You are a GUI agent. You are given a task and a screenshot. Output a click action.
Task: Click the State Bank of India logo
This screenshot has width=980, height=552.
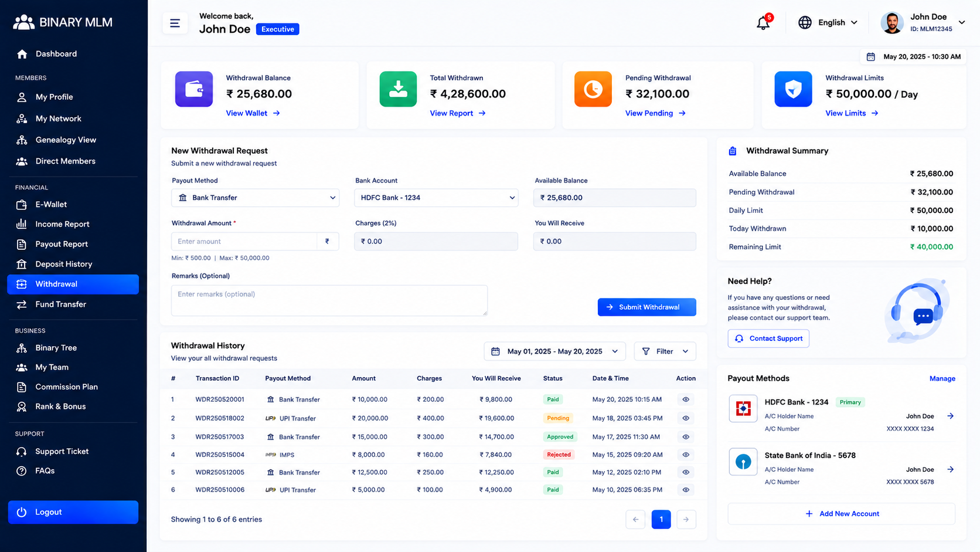(743, 462)
